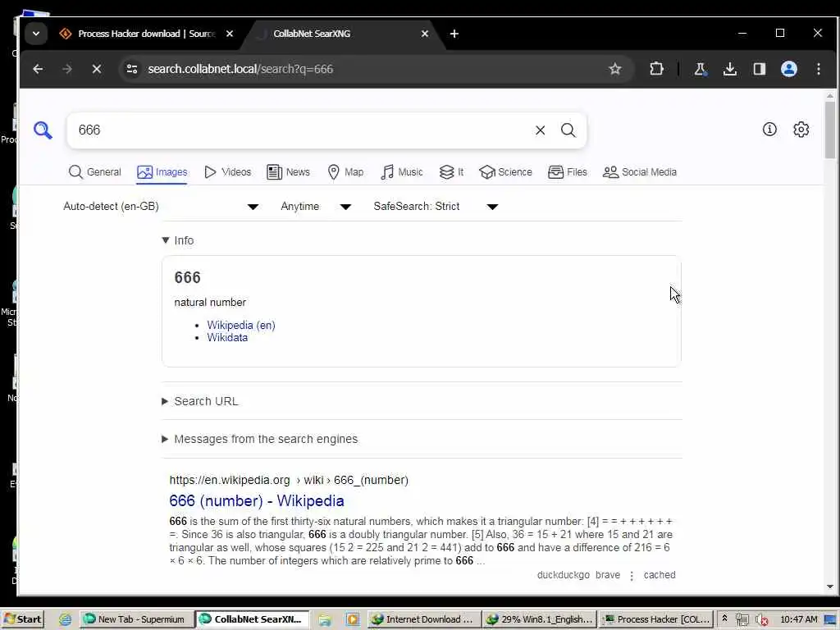Image resolution: width=840 pixels, height=630 pixels.
Task: Open the Wikidata link
Action: tap(227, 337)
